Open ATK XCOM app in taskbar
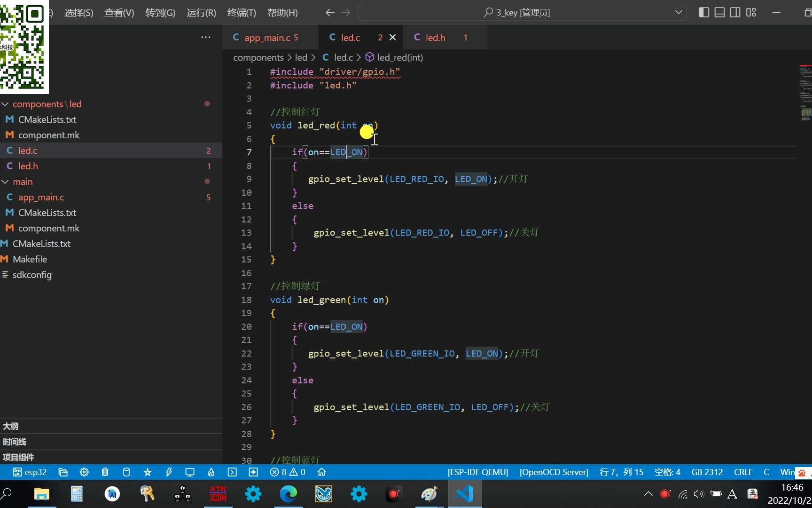Screen dimensions: 812x508 pos(218,494)
